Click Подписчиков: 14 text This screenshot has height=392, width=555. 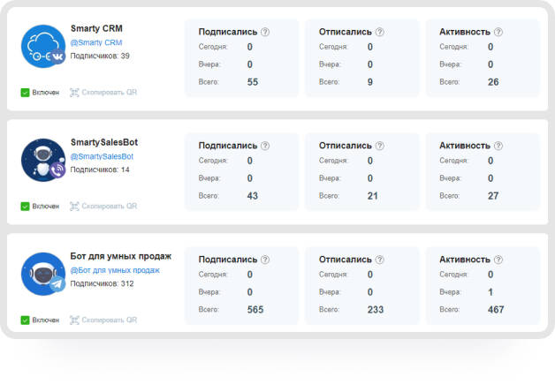[100, 170]
